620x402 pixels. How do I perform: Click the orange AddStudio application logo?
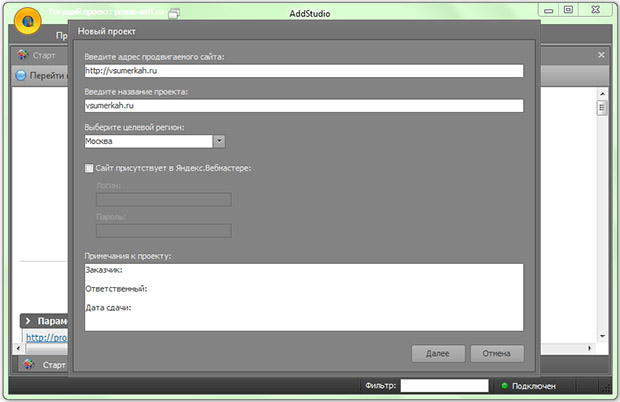(28, 21)
